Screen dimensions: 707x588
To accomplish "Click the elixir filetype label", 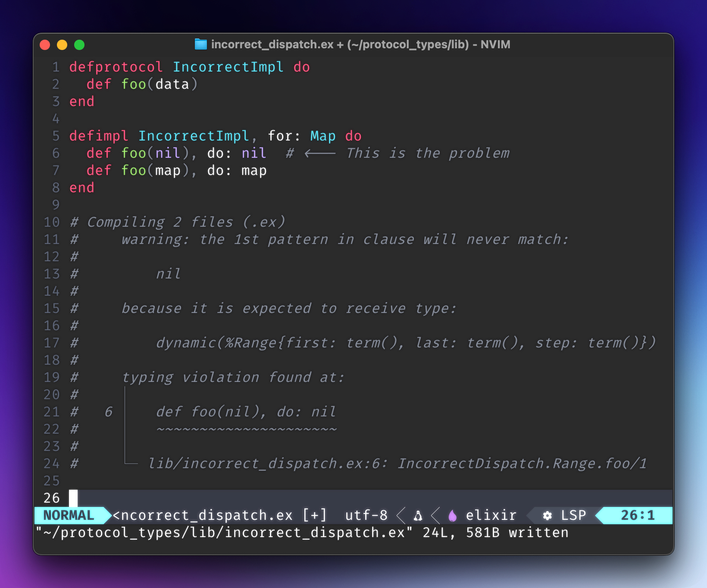I will pyautogui.click(x=491, y=516).
